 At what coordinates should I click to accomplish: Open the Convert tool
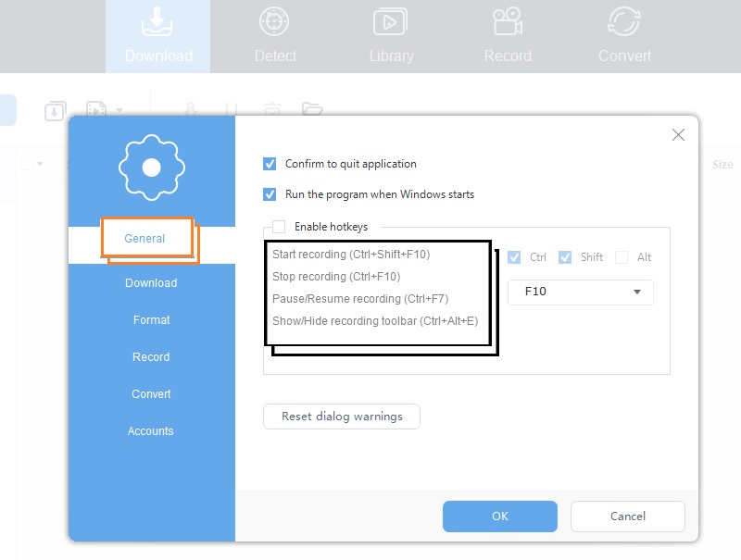[x=623, y=35]
